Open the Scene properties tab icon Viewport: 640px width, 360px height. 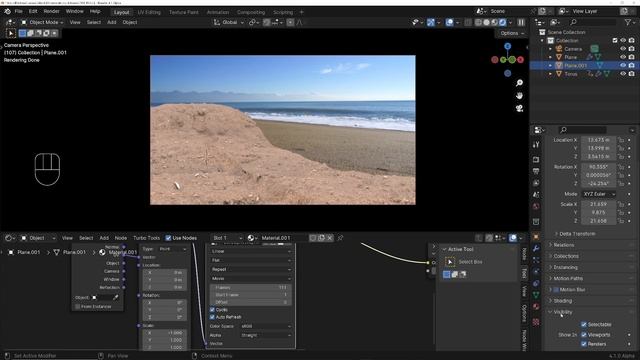point(536,195)
